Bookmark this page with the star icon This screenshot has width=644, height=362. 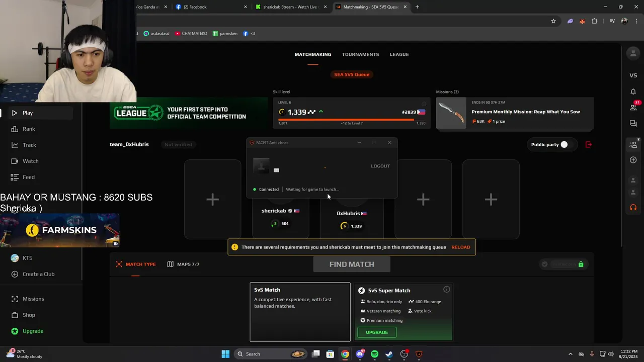[x=553, y=21]
